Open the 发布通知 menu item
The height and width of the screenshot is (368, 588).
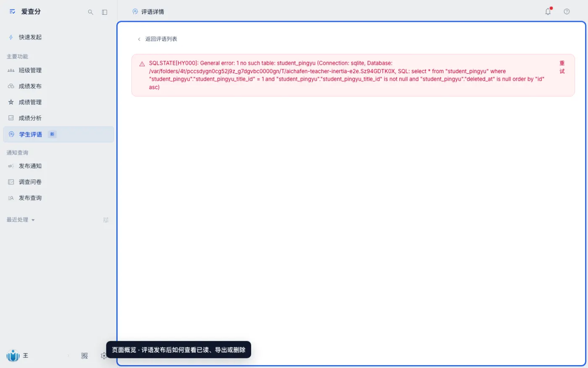[x=58, y=166]
